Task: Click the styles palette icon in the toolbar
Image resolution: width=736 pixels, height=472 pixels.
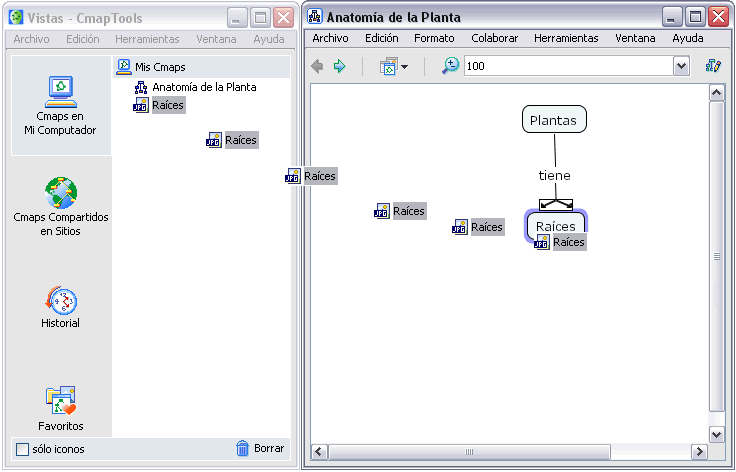Action: pyautogui.click(x=713, y=66)
